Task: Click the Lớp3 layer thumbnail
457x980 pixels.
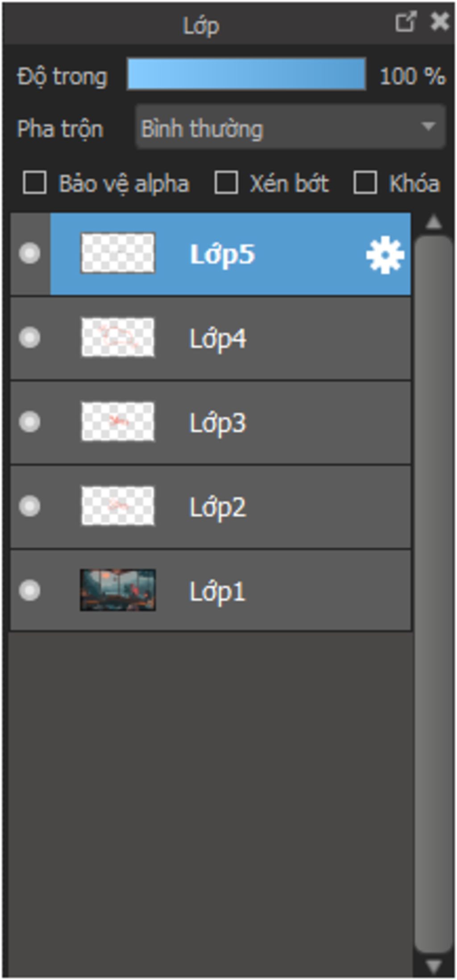Action: tap(118, 421)
